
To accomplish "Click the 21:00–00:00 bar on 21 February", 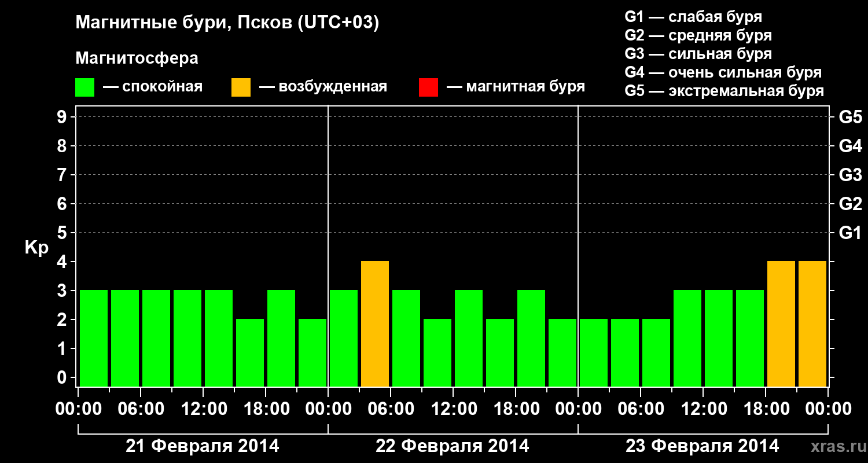I will [x=312, y=353].
